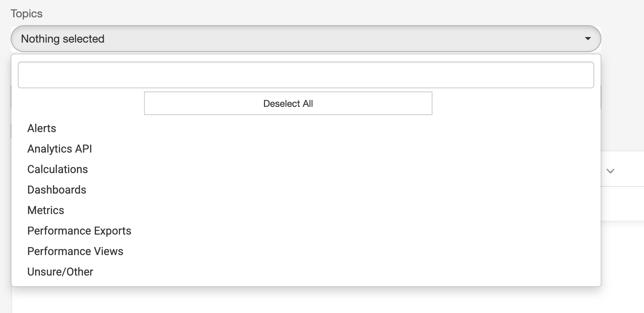Pick Performance Exports in Topics list
This screenshot has height=313, width=644.
pyautogui.click(x=79, y=231)
